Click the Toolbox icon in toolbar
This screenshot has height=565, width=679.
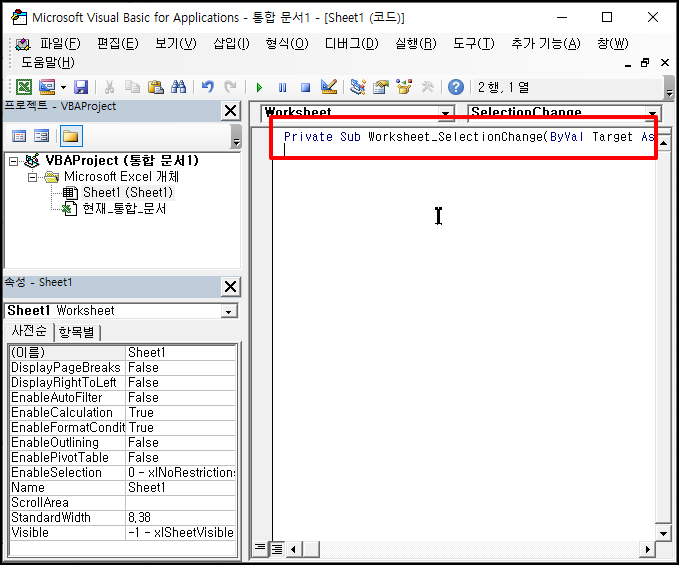click(x=427, y=87)
